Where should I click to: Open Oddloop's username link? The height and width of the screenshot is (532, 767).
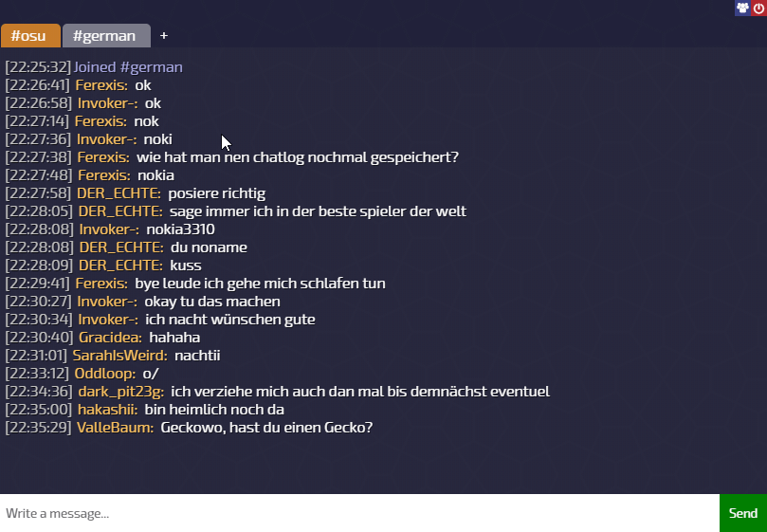click(x=104, y=374)
